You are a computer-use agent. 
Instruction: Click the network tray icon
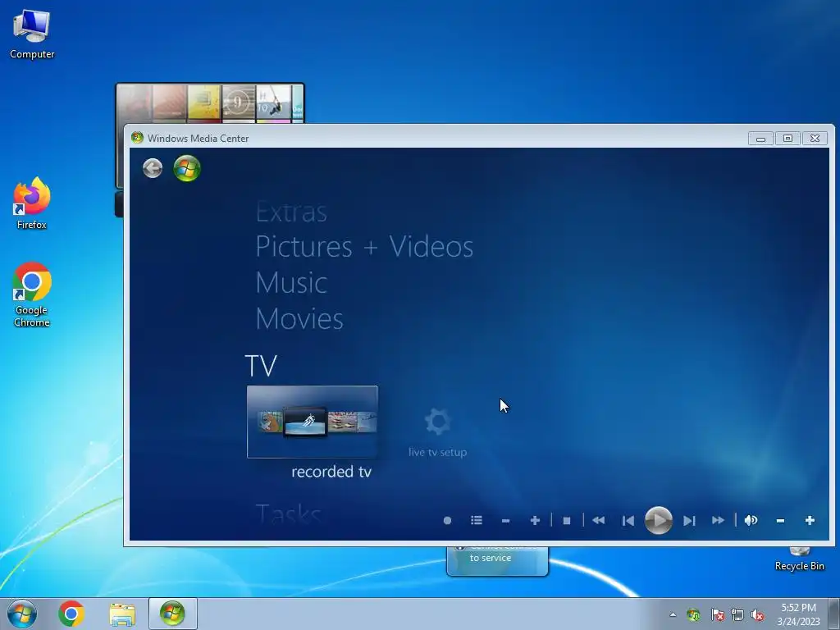coord(737,614)
